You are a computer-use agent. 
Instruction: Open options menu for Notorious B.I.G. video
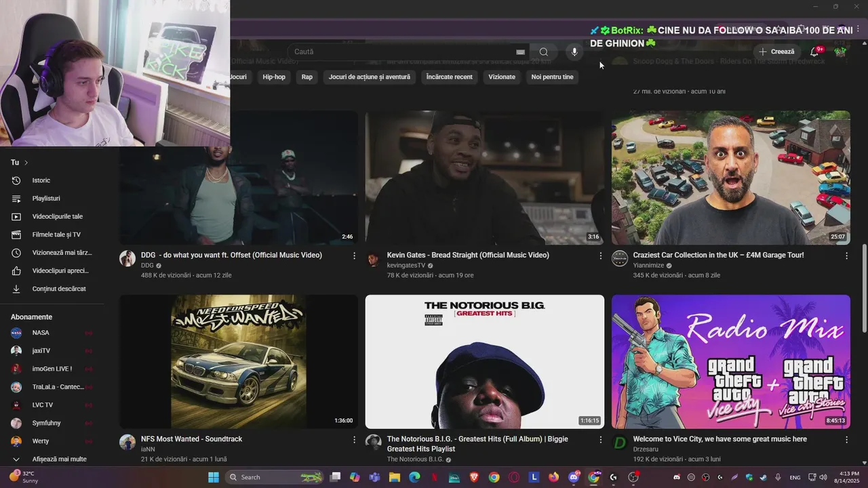(600, 439)
